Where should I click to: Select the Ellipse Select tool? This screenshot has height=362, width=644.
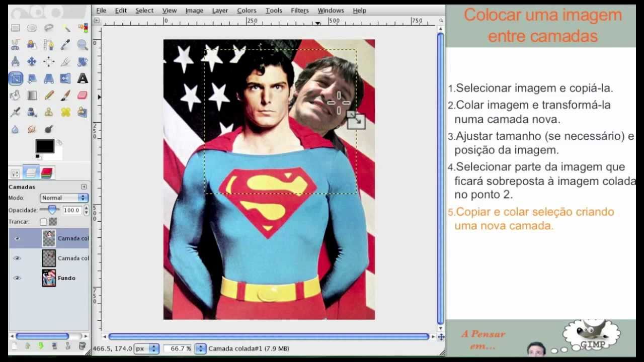32,28
